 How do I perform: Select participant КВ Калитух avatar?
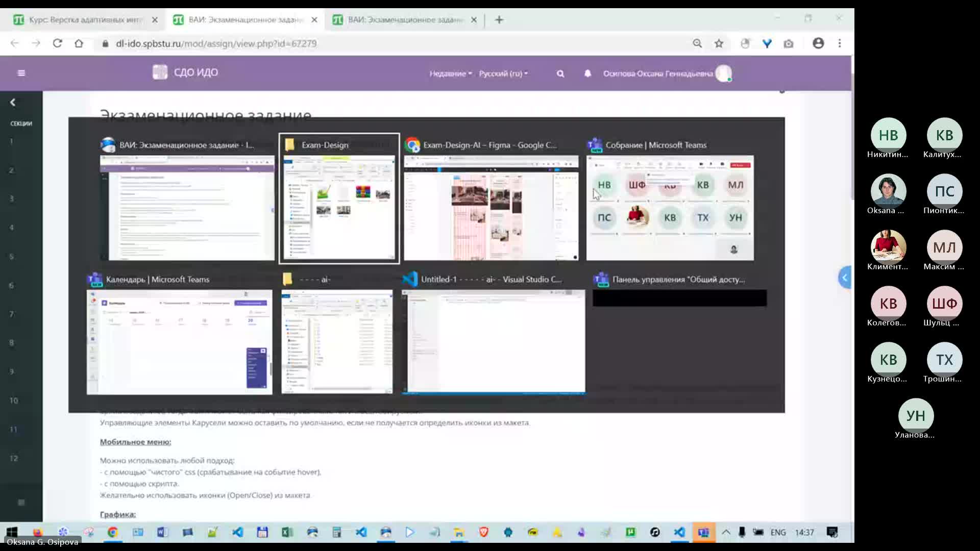pyautogui.click(x=944, y=135)
